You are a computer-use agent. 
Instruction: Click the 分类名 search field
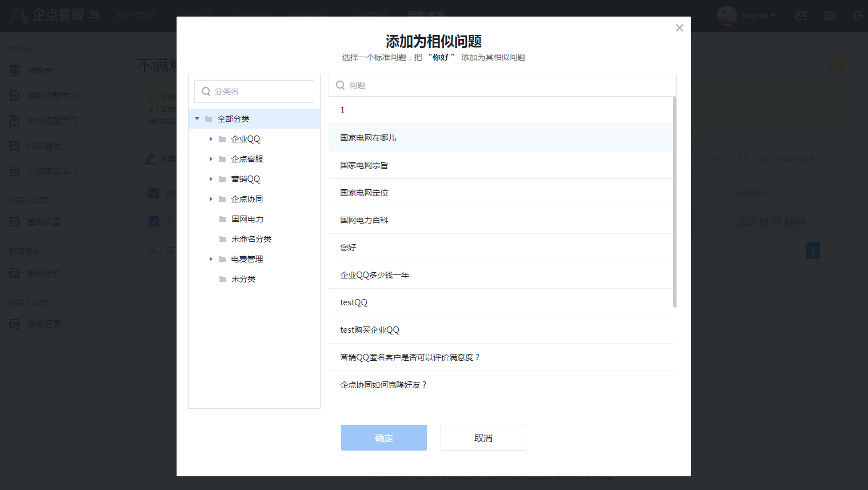pyautogui.click(x=254, y=91)
